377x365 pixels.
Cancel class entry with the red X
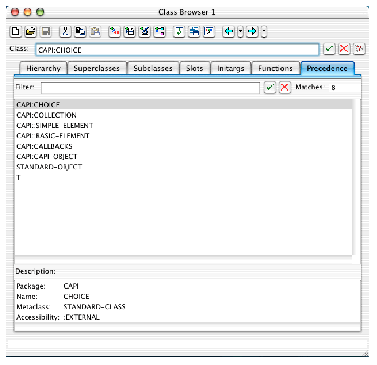click(344, 49)
